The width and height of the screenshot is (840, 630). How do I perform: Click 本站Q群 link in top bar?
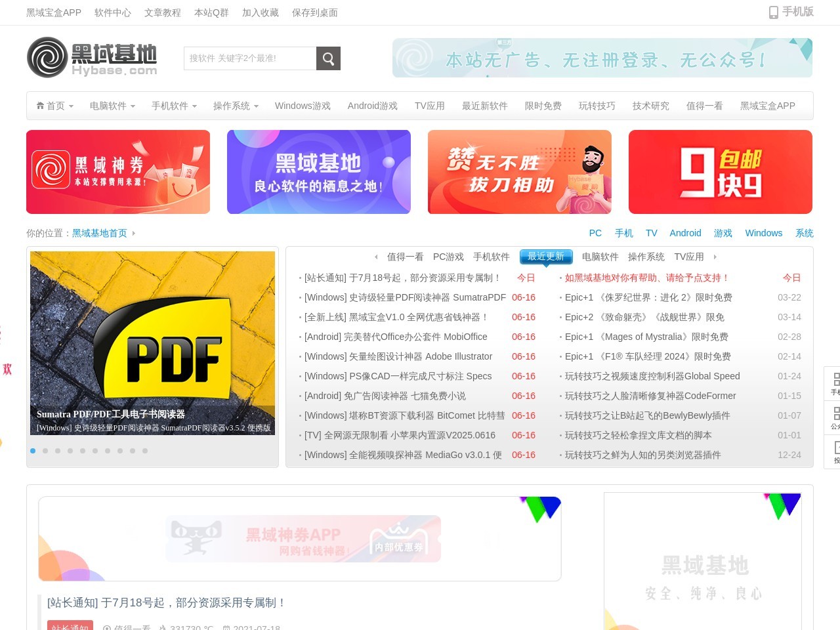(x=211, y=12)
